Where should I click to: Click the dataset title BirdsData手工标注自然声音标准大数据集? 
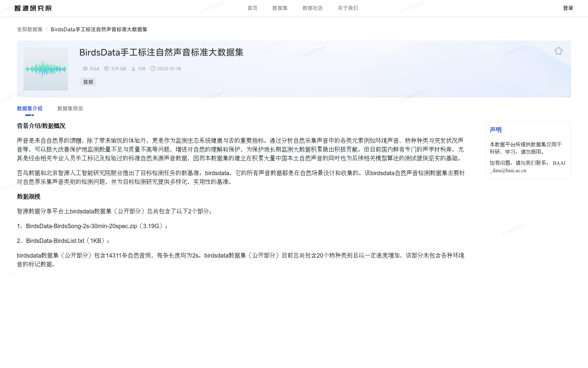point(161,52)
